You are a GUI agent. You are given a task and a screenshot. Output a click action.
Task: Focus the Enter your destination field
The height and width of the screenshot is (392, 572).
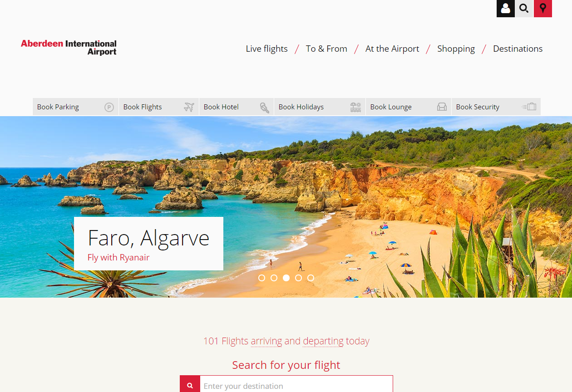click(296, 386)
